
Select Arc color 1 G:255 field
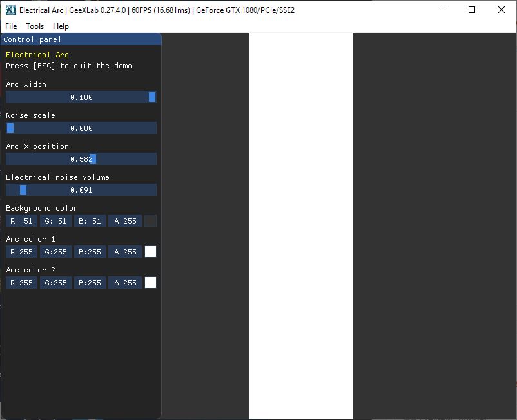pos(55,252)
